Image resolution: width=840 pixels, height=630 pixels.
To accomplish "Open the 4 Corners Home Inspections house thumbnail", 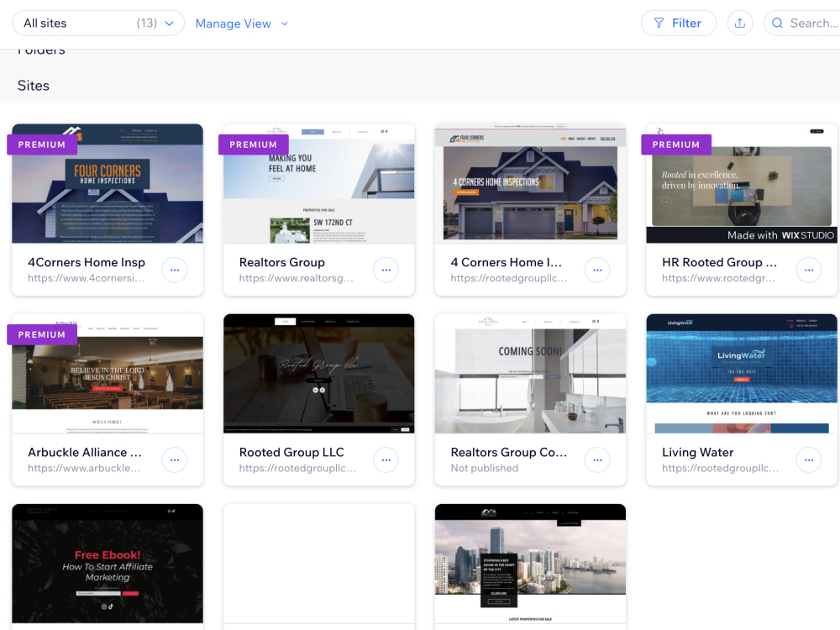I will coord(530,184).
